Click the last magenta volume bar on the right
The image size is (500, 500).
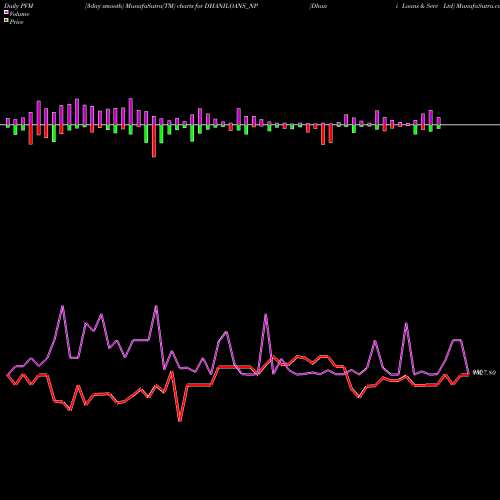click(439, 121)
